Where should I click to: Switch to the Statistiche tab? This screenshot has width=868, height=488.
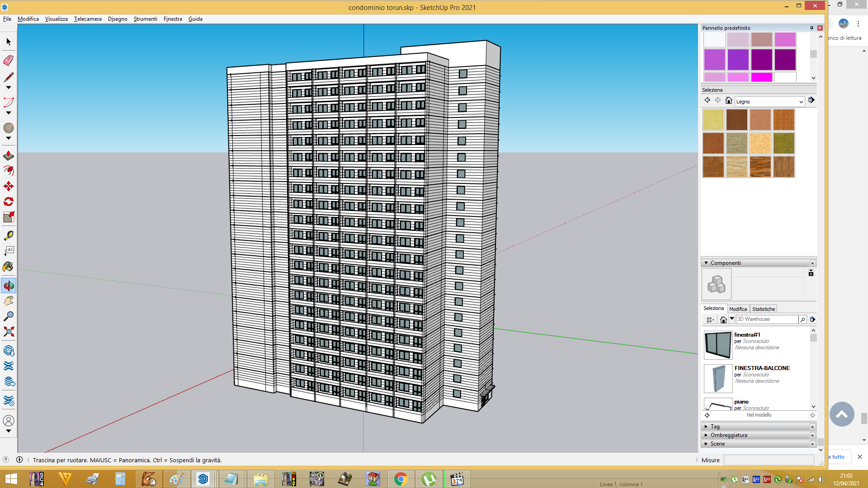pyautogui.click(x=764, y=309)
